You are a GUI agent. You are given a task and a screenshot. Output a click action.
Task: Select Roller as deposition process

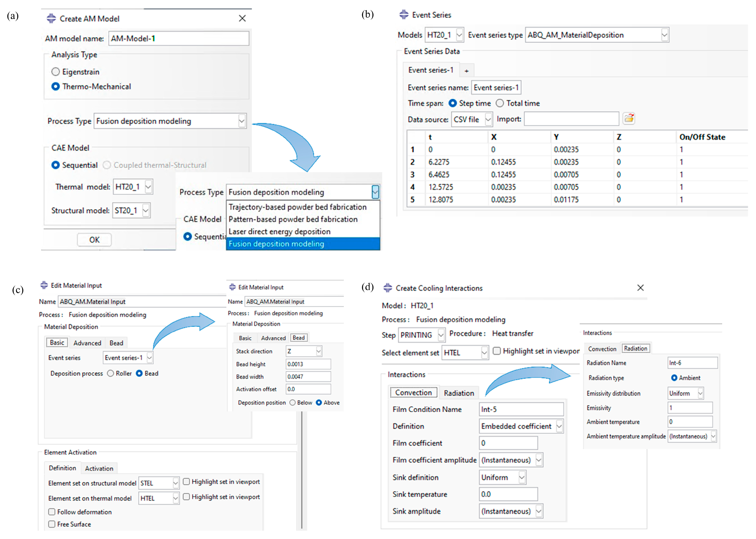pyautogui.click(x=111, y=373)
